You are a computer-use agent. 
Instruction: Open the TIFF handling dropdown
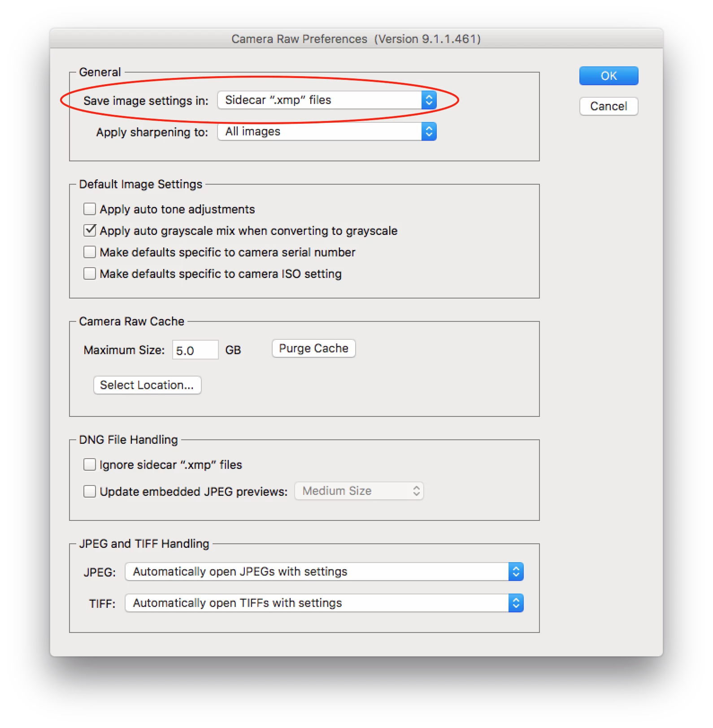pyautogui.click(x=324, y=603)
